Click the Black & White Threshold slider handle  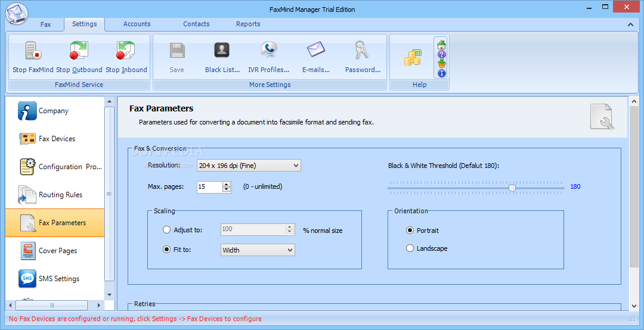tap(512, 188)
